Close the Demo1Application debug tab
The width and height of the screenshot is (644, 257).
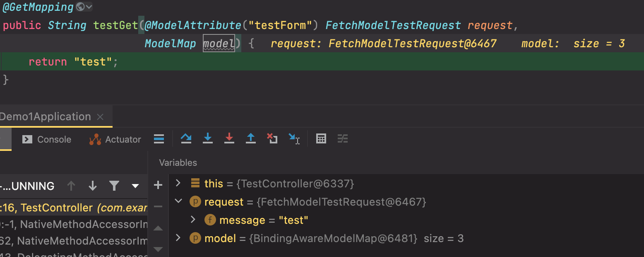100,117
